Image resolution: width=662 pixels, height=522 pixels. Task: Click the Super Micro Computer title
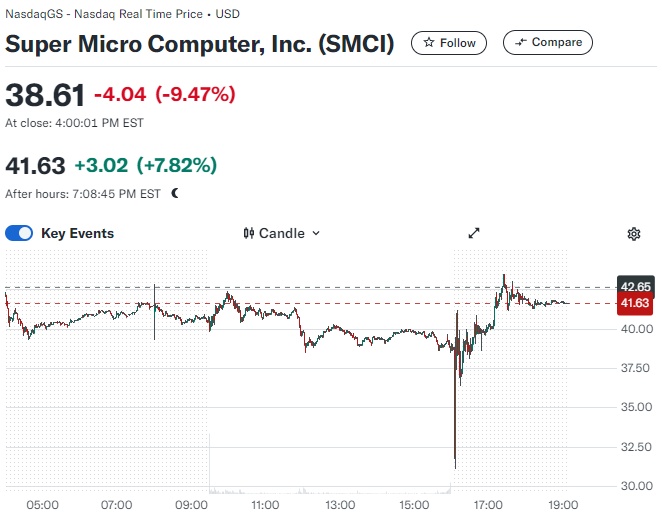[x=200, y=44]
